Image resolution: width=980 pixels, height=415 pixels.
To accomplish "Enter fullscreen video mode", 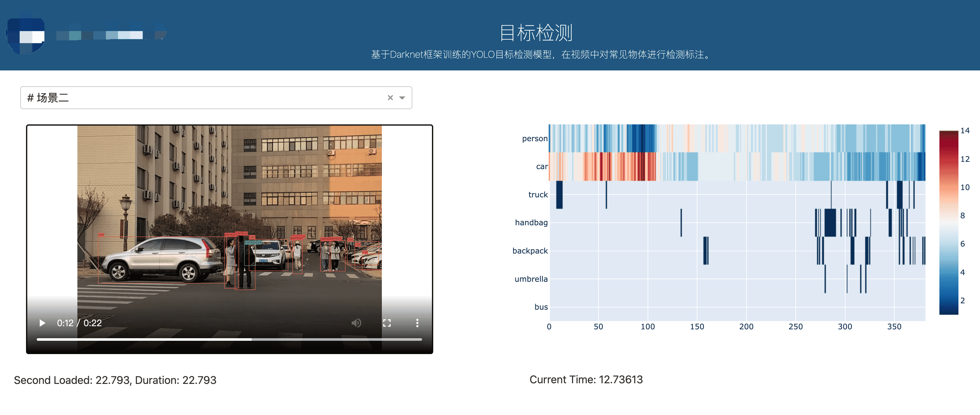I will tap(387, 323).
